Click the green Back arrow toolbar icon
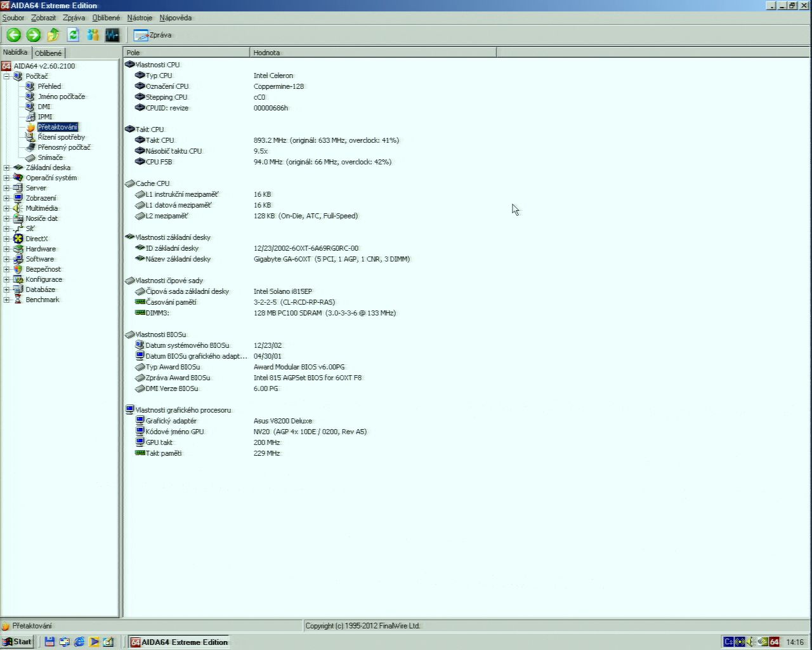Screen dimensions: 812x650 point(14,35)
